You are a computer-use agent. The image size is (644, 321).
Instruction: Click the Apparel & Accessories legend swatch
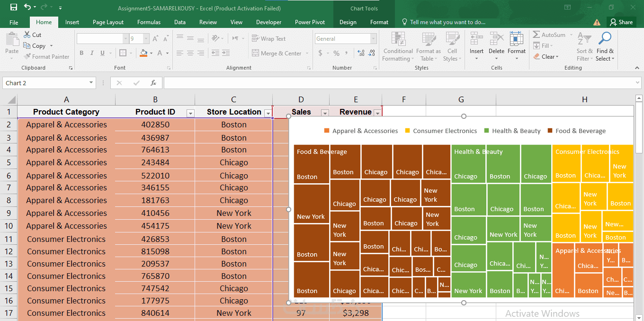(327, 131)
